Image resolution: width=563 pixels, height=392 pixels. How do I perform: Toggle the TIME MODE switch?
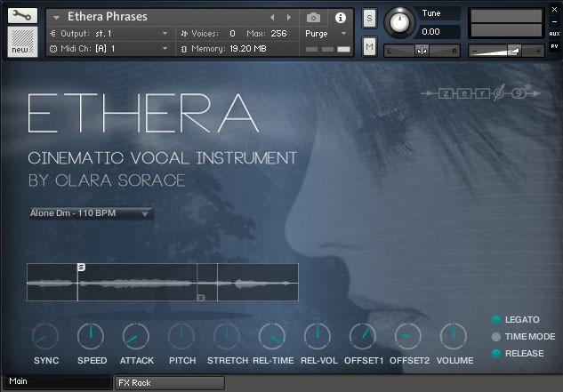click(496, 337)
